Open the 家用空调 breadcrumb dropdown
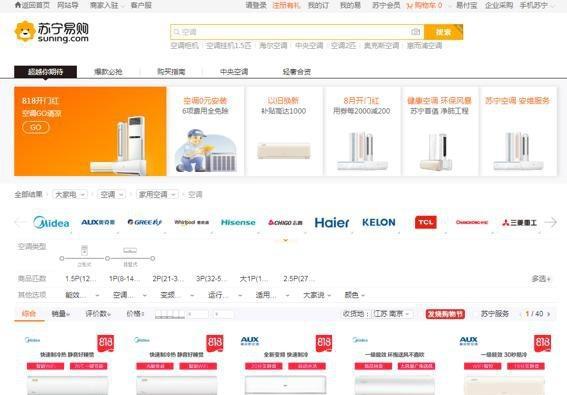The width and height of the screenshot is (567, 395). click(x=157, y=195)
